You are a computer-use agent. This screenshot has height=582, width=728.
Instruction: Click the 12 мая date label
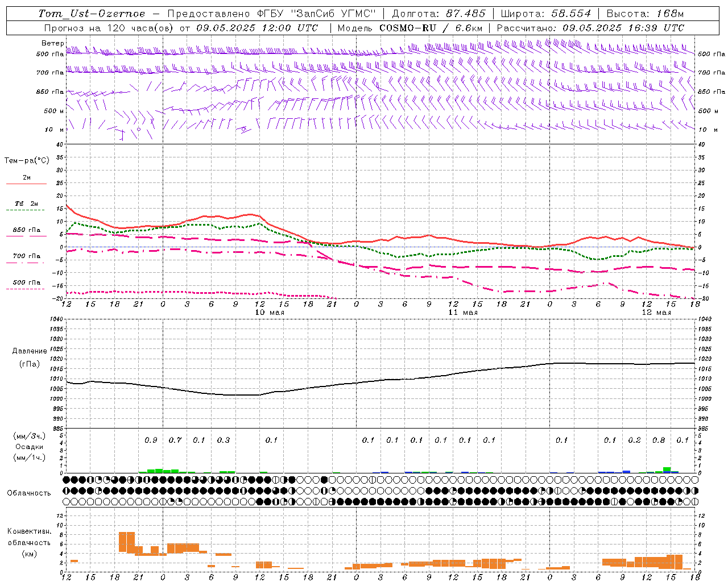[656, 313]
